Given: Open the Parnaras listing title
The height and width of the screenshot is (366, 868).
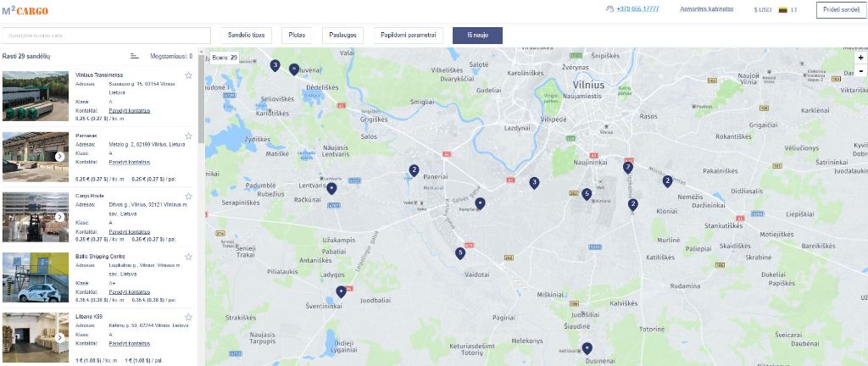Looking at the screenshot, I should click(86, 136).
